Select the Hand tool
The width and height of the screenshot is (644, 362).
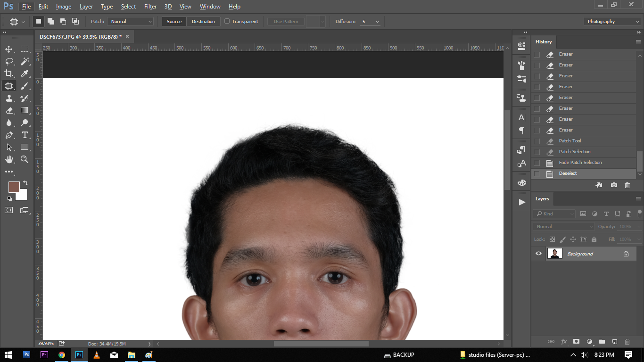click(x=9, y=159)
